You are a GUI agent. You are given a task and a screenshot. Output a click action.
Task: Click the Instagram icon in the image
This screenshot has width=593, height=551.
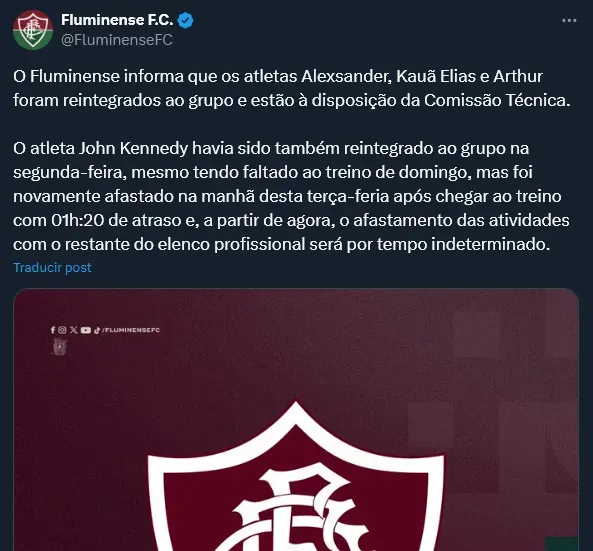pyautogui.click(x=62, y=330)
